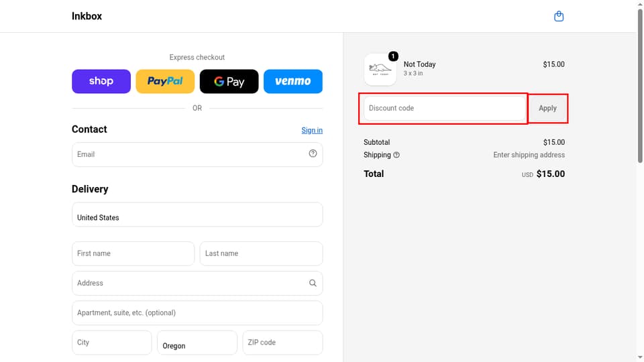Click the shipping info help icon

click(396, 155)
